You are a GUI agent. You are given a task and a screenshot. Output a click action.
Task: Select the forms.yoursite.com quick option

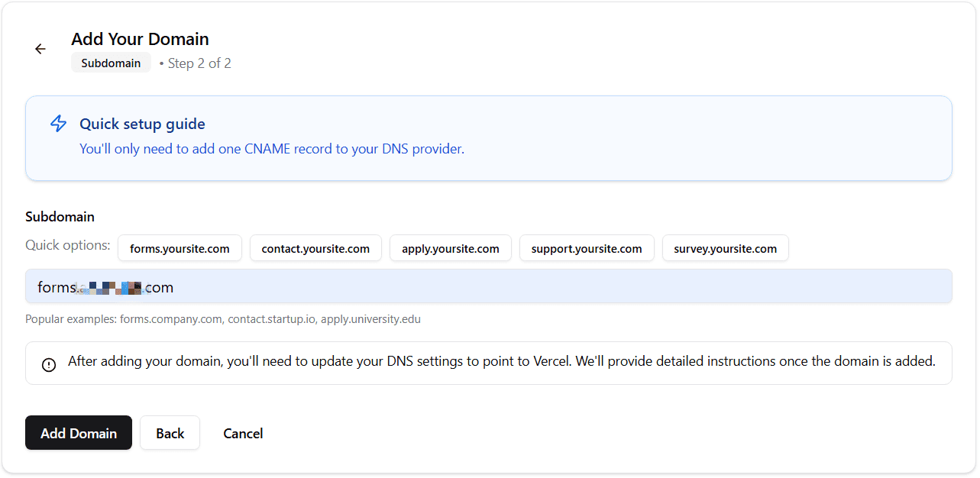pos(180,248)
